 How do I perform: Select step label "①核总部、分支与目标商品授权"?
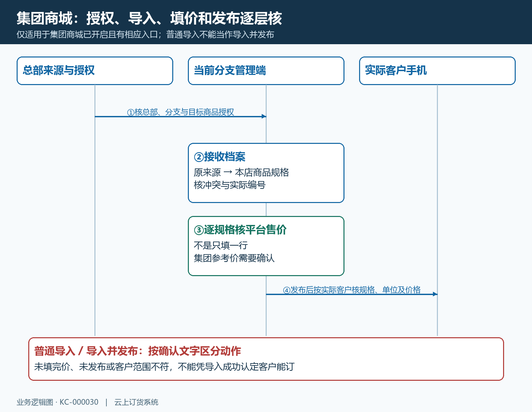point(181,112)
